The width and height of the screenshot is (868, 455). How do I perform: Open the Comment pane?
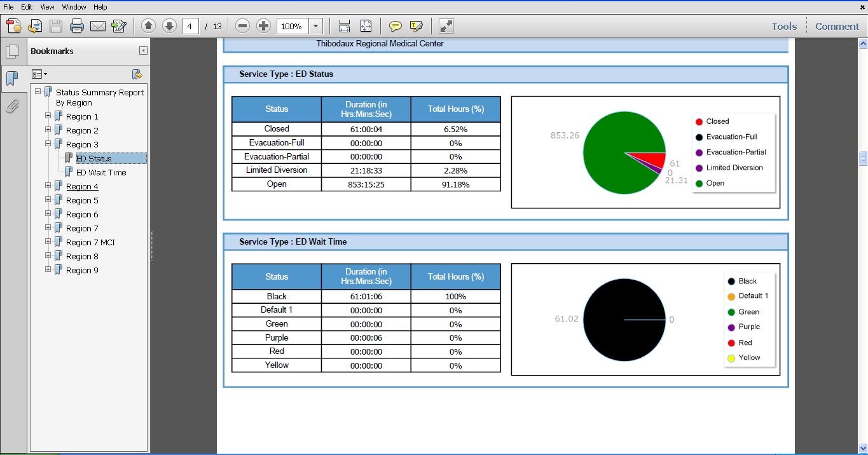click(837, 26)
